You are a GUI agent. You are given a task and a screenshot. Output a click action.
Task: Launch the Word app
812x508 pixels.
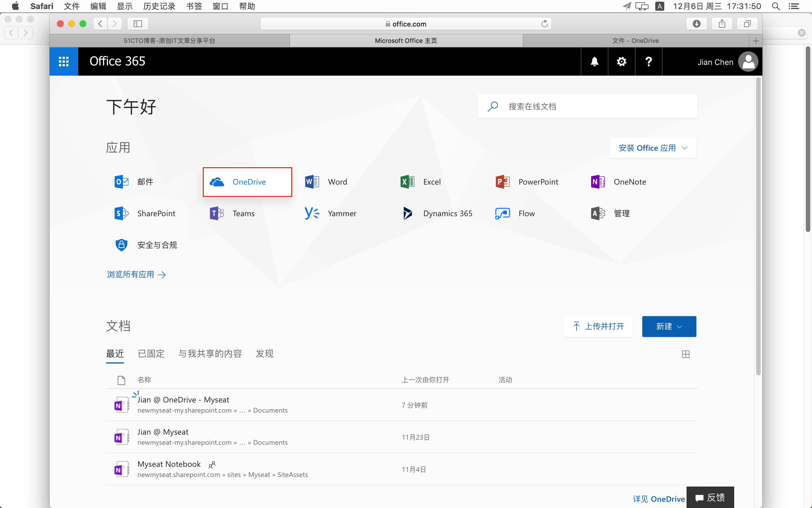pos(326,182)
